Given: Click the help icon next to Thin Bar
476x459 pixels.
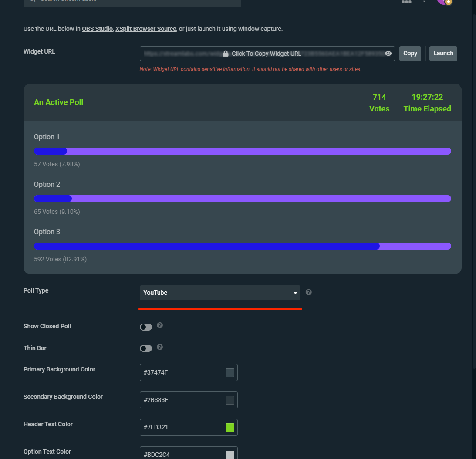Looking at the screenshot, I should pos(160,347).
